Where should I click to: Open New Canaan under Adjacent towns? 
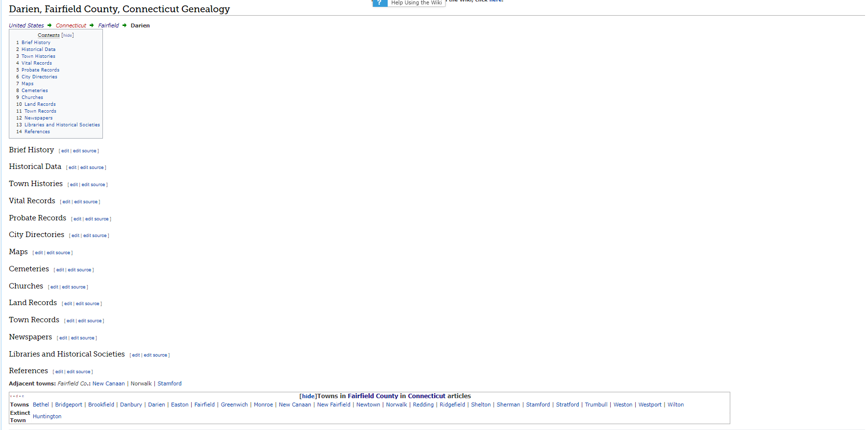[x=108, y=383]
